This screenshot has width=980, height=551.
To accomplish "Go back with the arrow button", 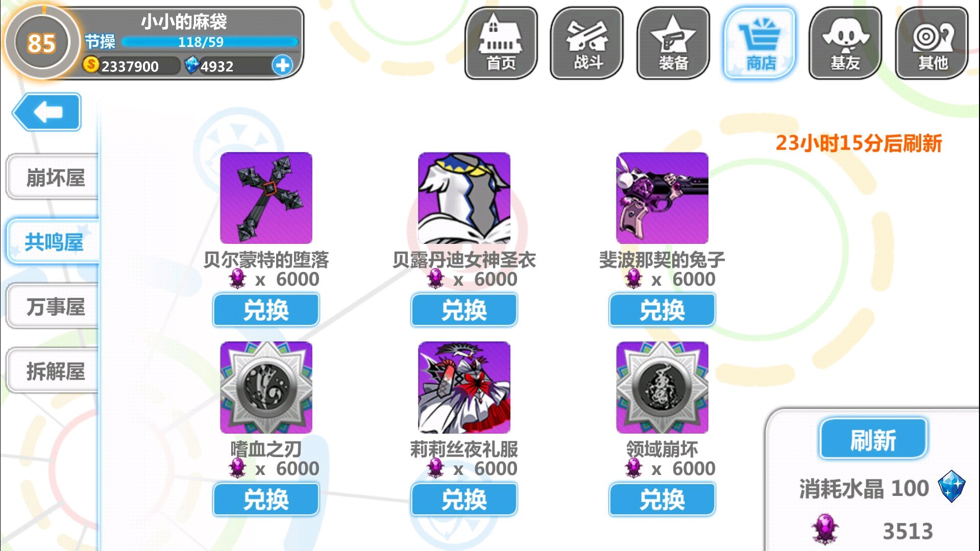I will pyautogui.click(x=47, y=112).
